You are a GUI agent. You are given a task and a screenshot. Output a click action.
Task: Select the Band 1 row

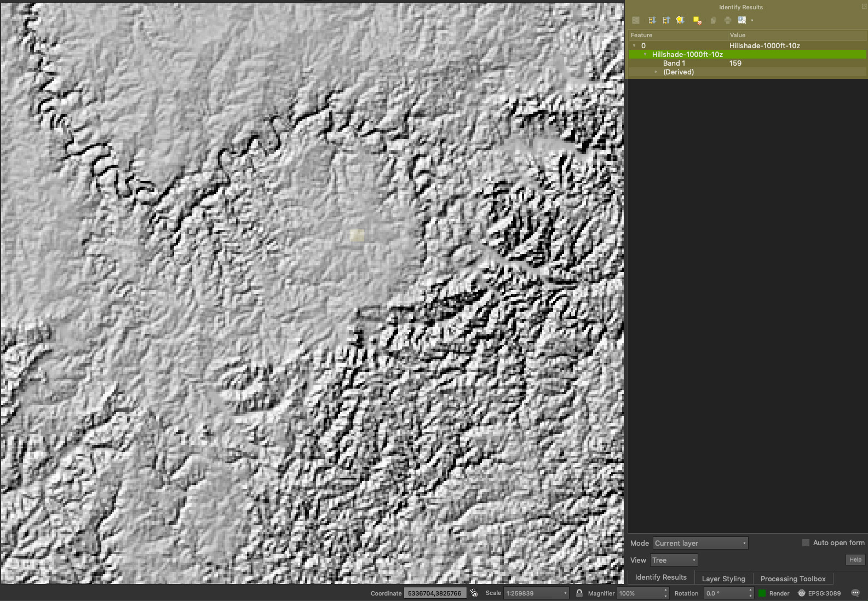tap(747, 63)
